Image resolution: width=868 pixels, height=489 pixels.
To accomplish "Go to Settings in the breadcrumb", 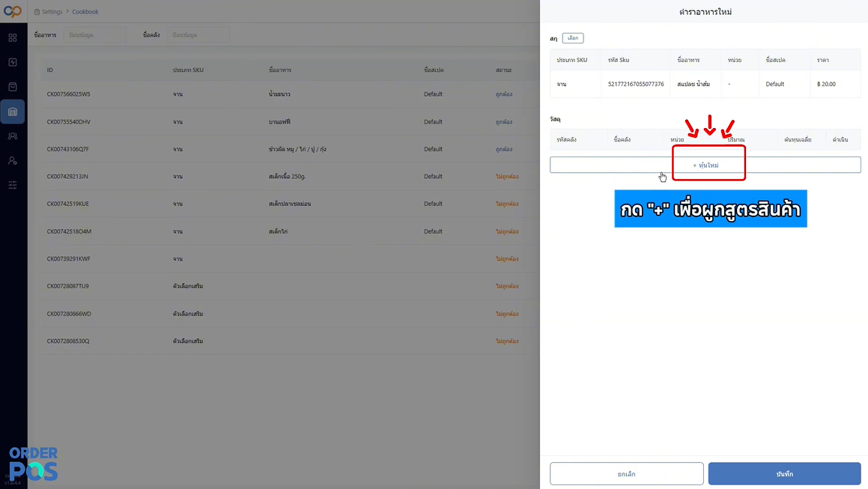I will pos(52,12).
